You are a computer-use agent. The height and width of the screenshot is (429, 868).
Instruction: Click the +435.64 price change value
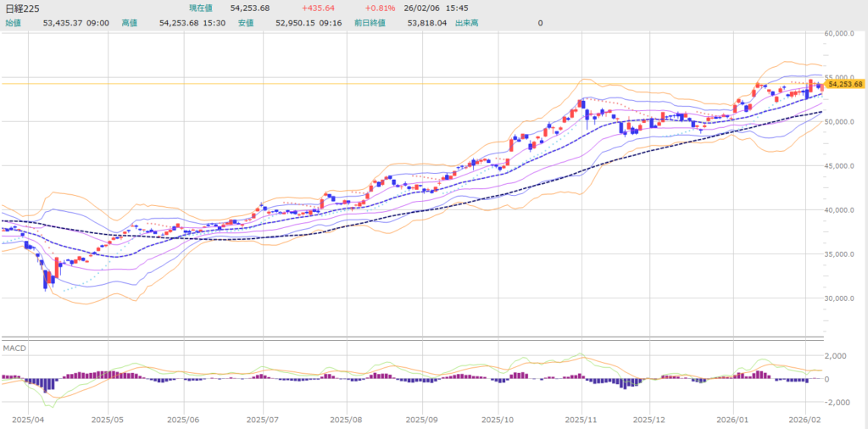click(318, 8)
